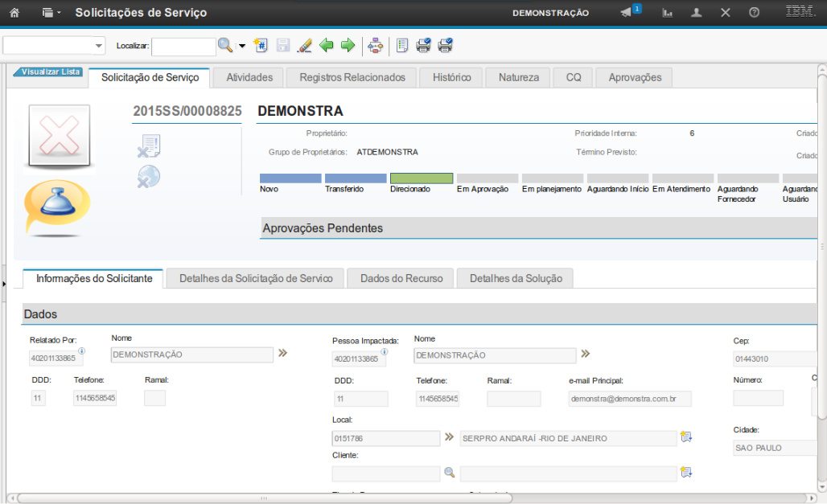The height and width of the screenshot is (504, 827).
Task: Open the user profile icon
Action: [697, 13]
